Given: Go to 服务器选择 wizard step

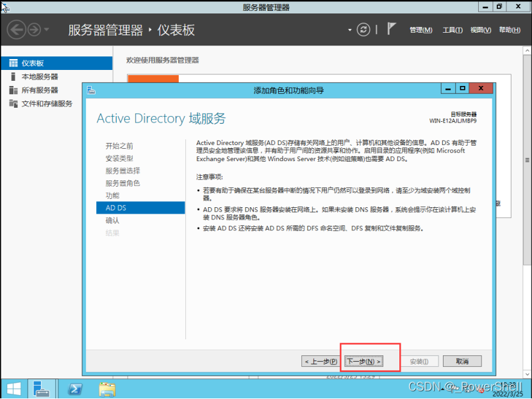Looking at the screenshot, I should pos(122,171).
